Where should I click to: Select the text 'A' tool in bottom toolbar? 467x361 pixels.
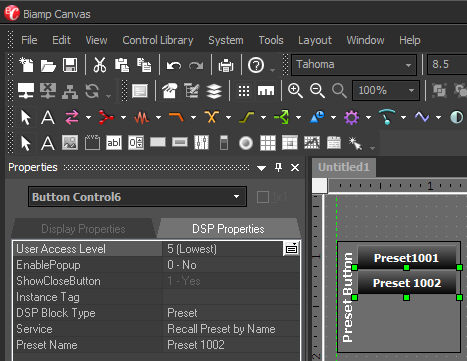click(x=48, y=143)
